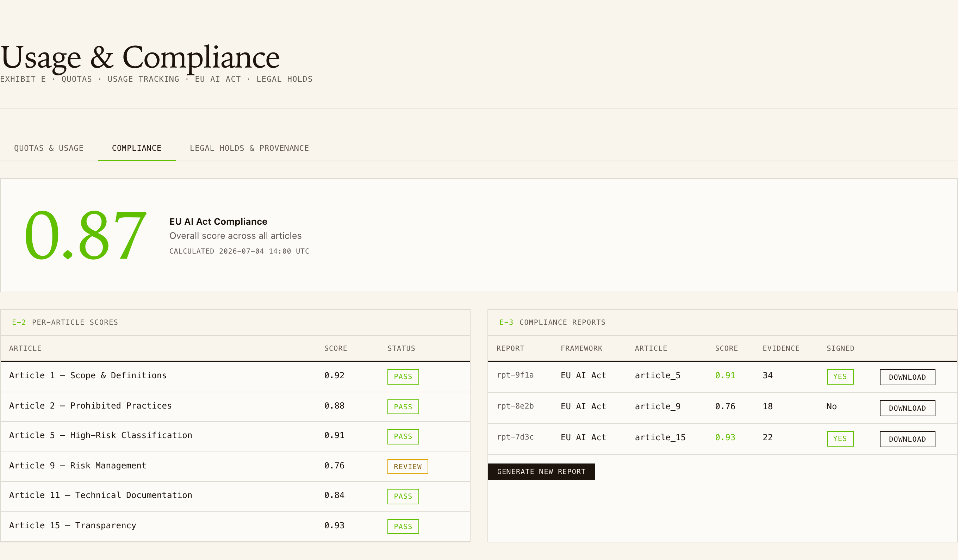Download report rpt-7d3c
This screenshot has width=958, height=560.
907,439
